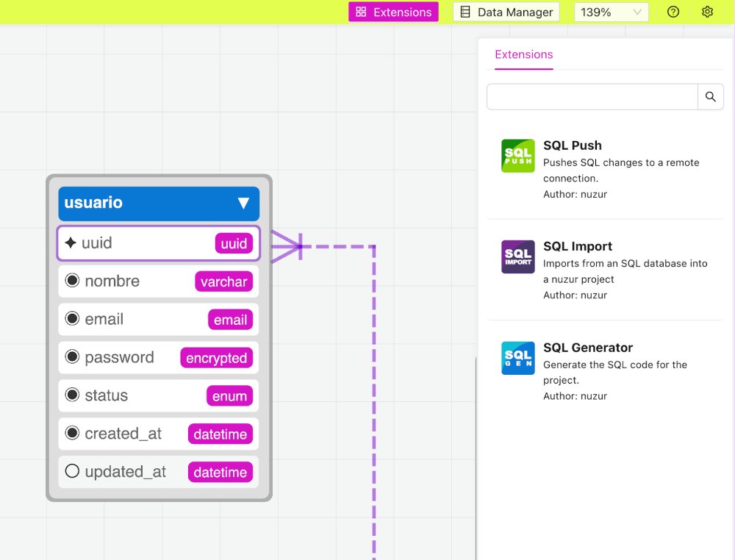Click the primary key diamond on uuid field
The height and width of the screenshot is (560, 735).
pos(71,242)
